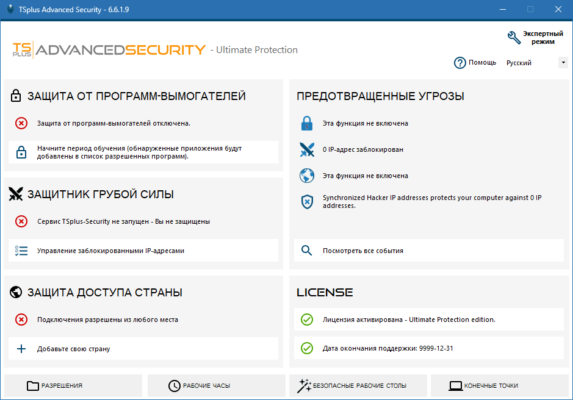Click Дата окончания поддержки row
573x400 pixels.
(429, 348)
